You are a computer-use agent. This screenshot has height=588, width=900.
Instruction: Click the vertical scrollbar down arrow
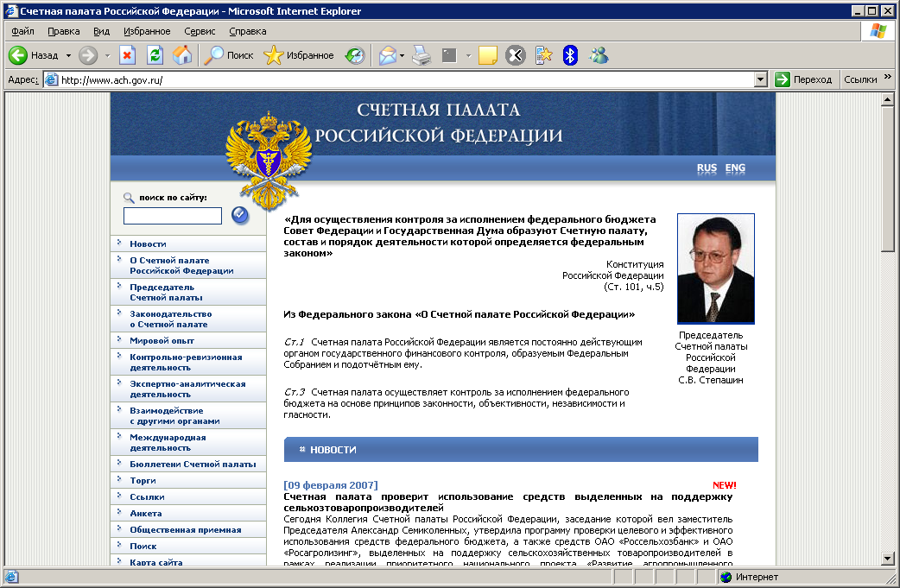tap(887, 558)
